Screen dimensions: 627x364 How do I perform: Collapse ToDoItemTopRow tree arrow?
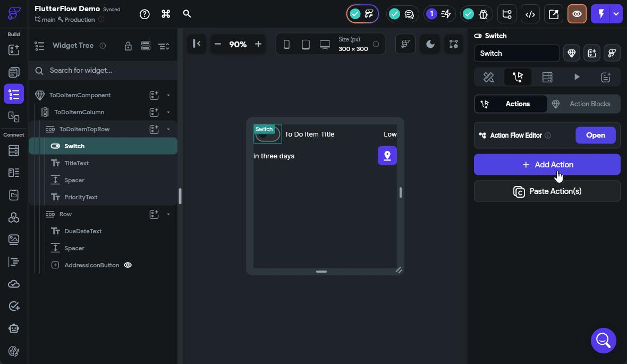click(x=168, y=129)
